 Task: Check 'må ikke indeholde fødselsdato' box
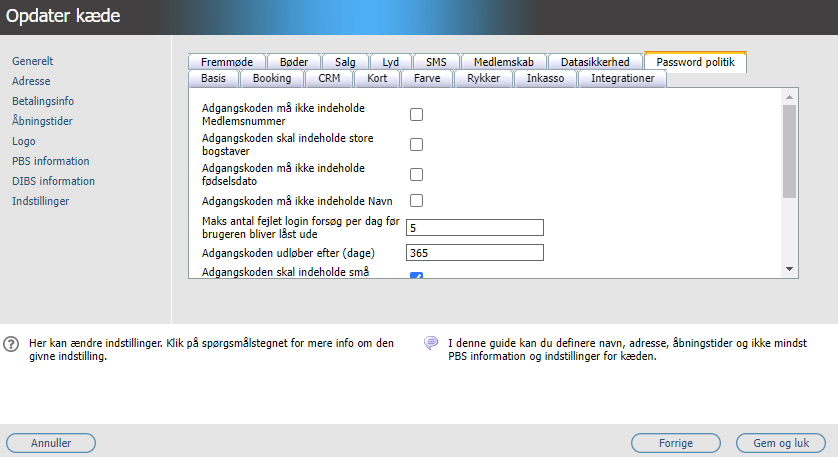(x=416, y=174)
